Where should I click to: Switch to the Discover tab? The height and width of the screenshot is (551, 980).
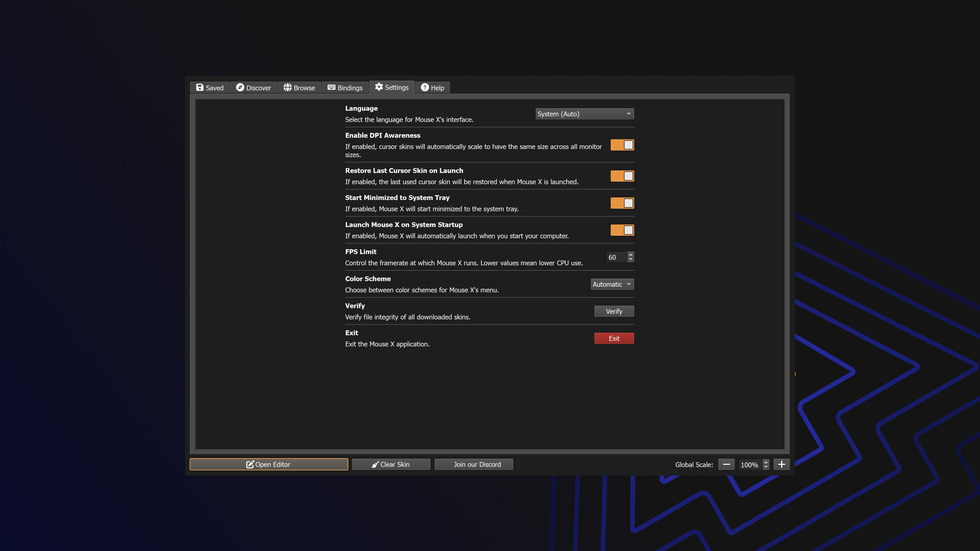pyautogui.click(x=254, y=88)
